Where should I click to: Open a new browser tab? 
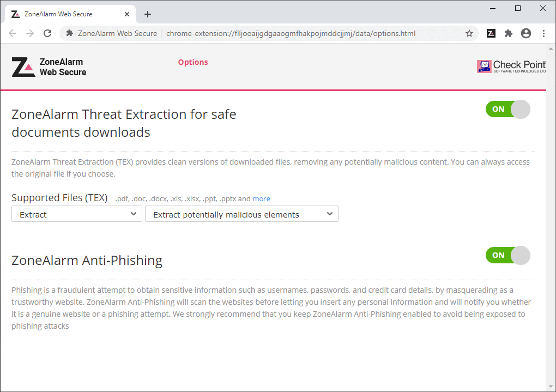coord(147,14)
